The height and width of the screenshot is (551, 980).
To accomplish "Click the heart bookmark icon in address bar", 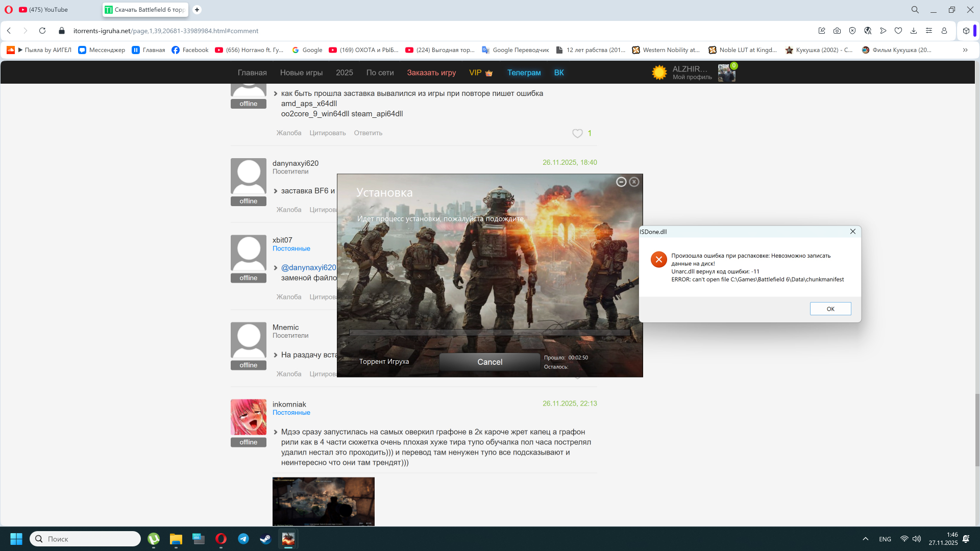I will [x=898, y=31].
